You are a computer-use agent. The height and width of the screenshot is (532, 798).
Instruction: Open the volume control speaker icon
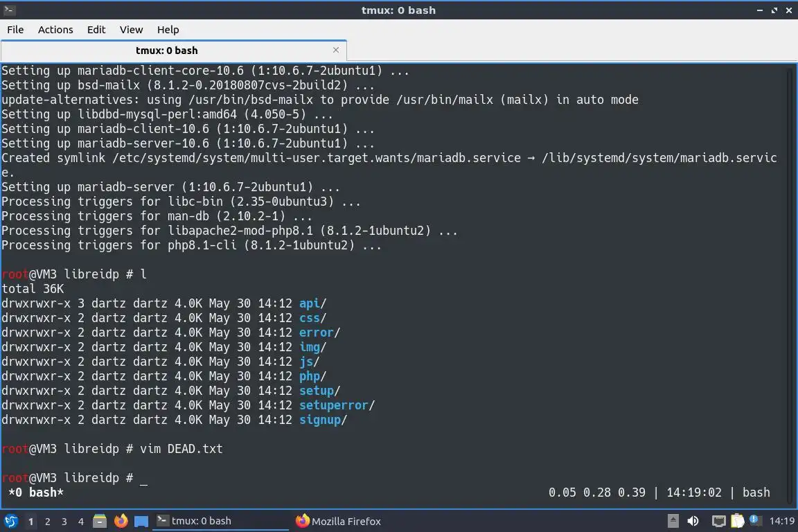693,522
